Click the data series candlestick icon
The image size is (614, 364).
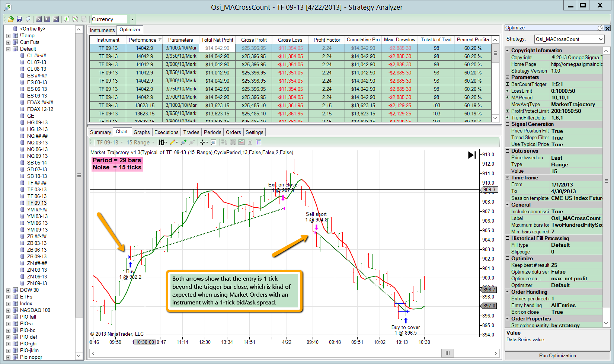pos(233,142)
